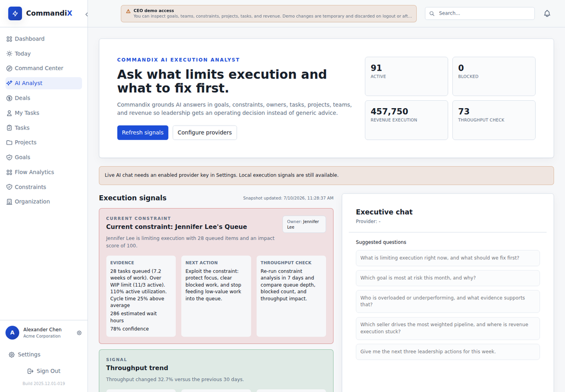The width and height of the screenshot is (565, 392).
Task: Click into the Search field
Action: click(x=480, y=13)
